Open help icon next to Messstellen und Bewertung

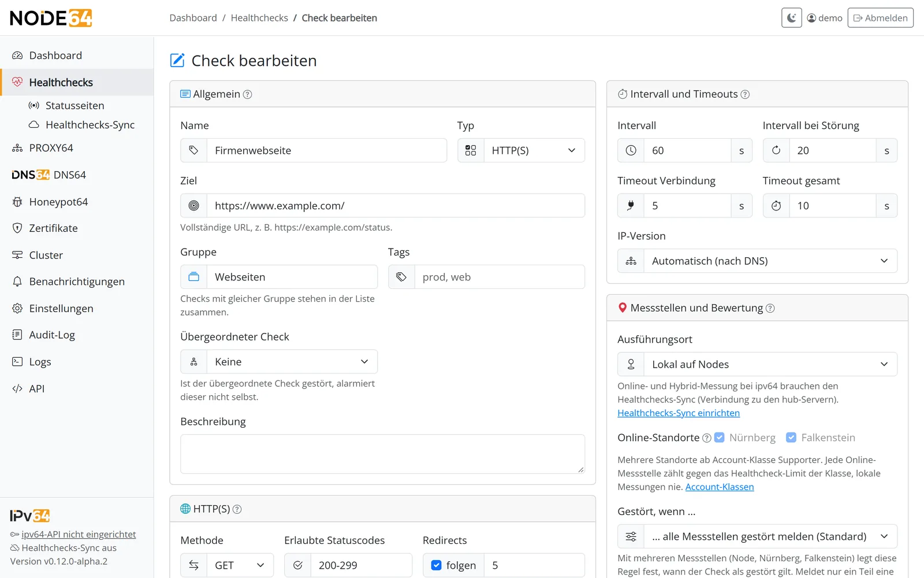coord(770,309)
